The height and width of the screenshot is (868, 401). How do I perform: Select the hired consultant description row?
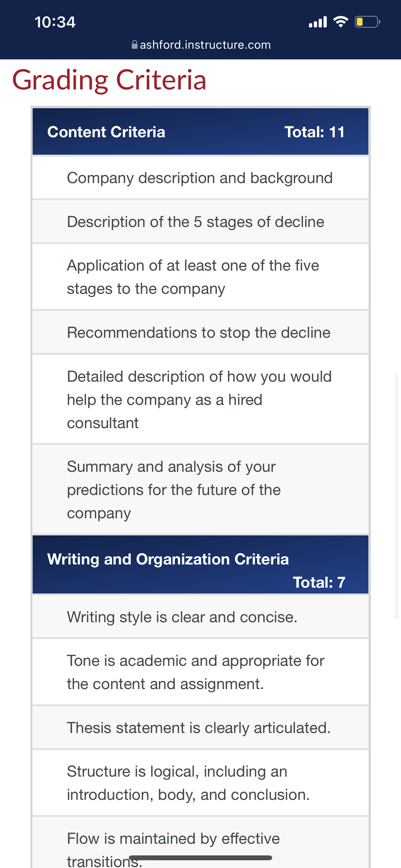tap(200, 399)
